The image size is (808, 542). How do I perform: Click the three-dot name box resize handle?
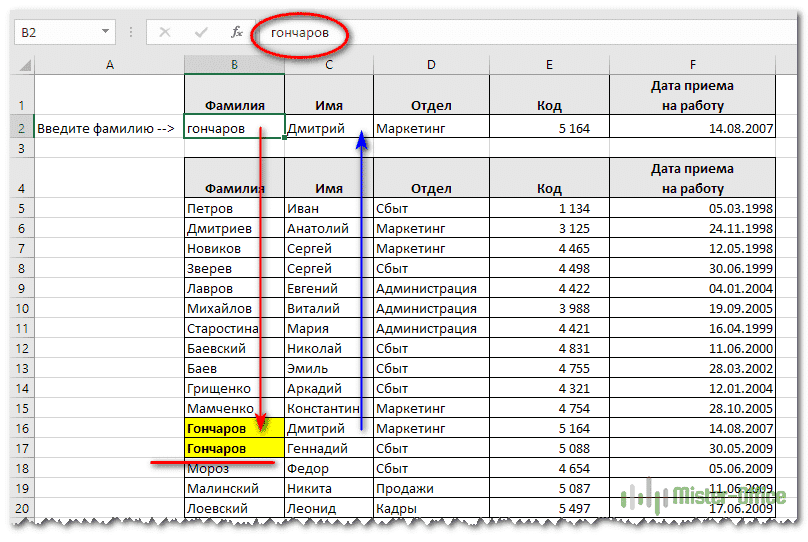133,32
